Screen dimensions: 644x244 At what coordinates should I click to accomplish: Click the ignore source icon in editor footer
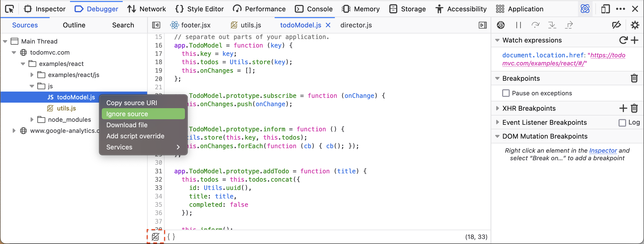click(155, 237)
